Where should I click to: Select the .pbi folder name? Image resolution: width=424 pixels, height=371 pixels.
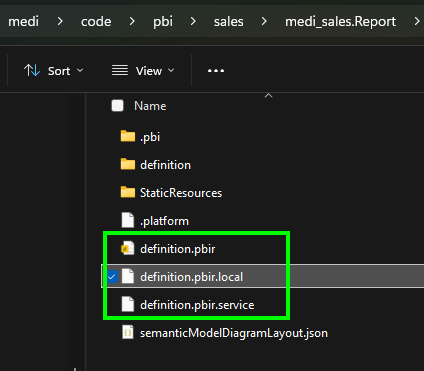click(150, 137)
